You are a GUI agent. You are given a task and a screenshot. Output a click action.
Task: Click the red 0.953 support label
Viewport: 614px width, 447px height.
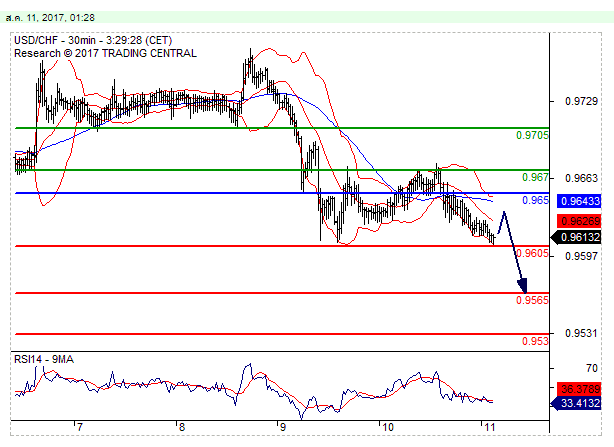click(x=535, y=341)
